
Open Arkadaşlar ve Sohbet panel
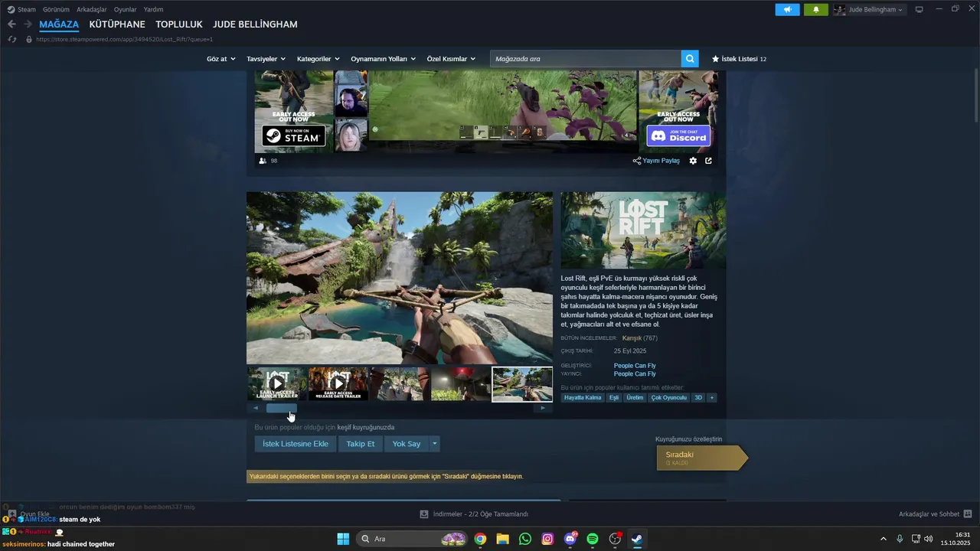935,514
